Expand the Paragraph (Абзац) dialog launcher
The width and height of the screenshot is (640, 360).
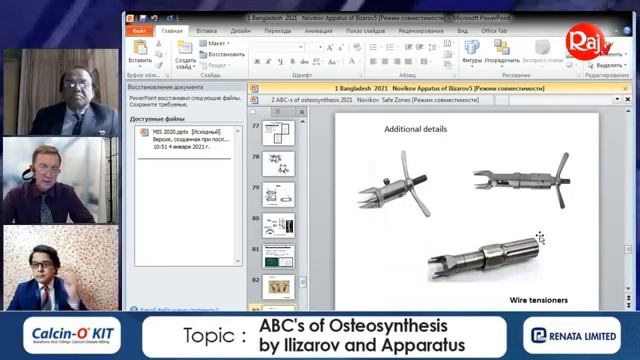coord(454,76)
